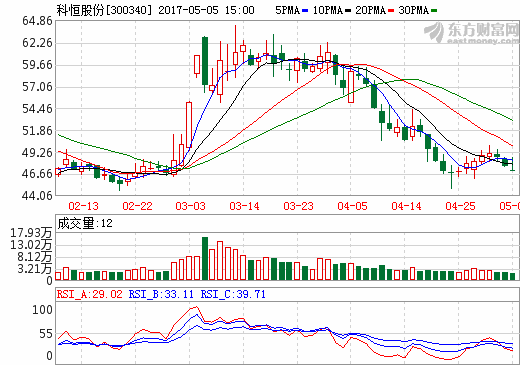The height and width of the screenshot is (365, 520).
Task: Select the 04-25 date label on axis
Action: tap(460, 206)
